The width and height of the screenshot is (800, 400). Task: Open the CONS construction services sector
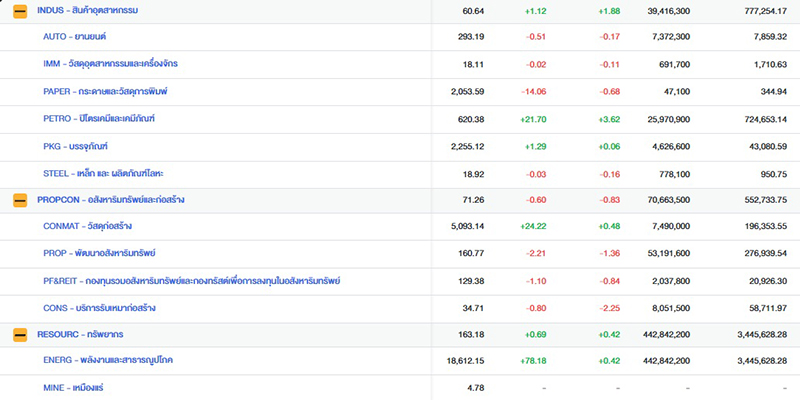(98, 307)
